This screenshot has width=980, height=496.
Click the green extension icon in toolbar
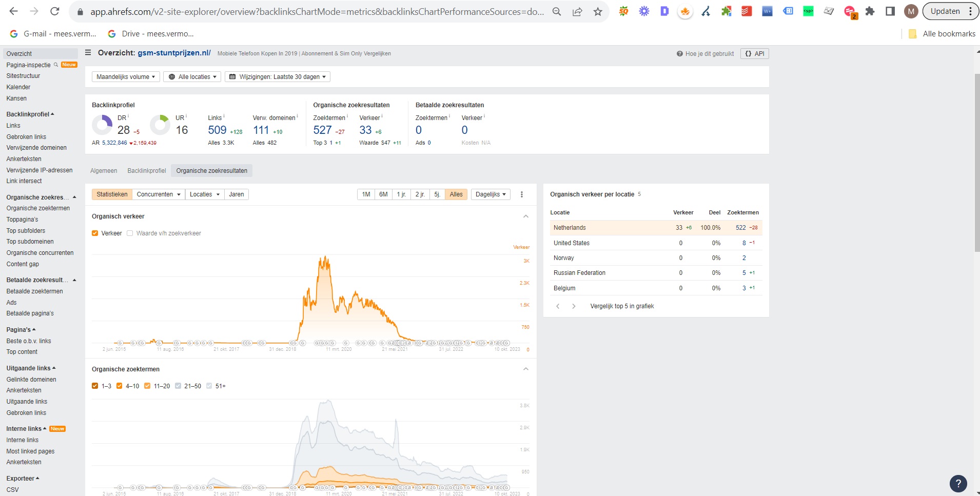[x=808, y=11]
